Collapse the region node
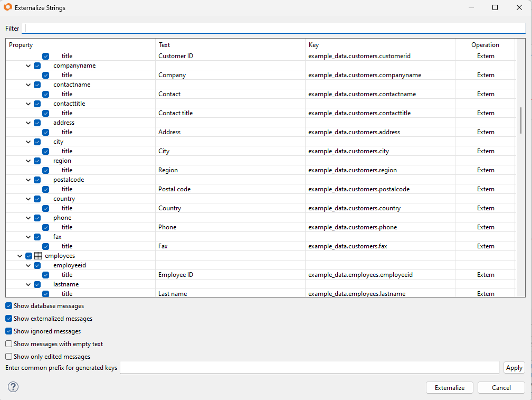 click(x=28, y=161)
